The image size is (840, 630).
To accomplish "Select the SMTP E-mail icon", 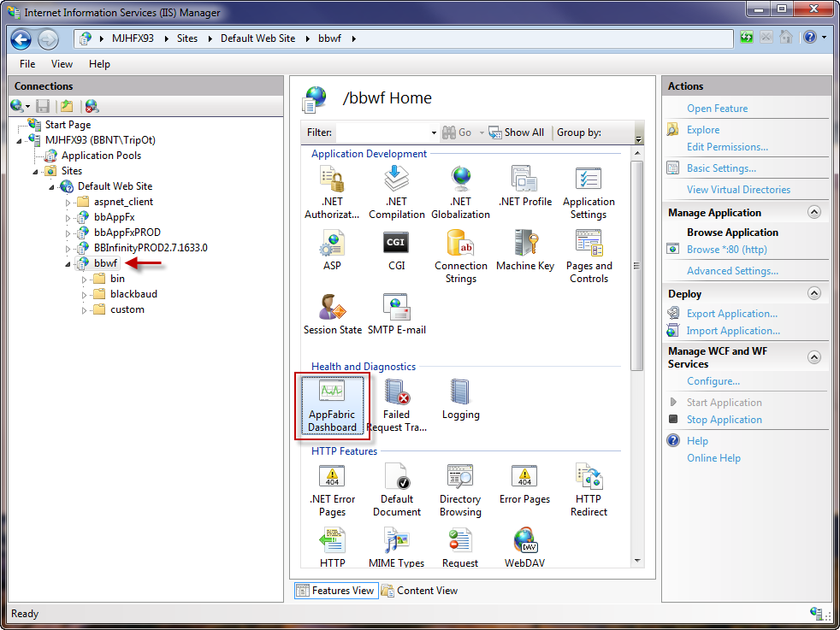I will pos(396,315).
